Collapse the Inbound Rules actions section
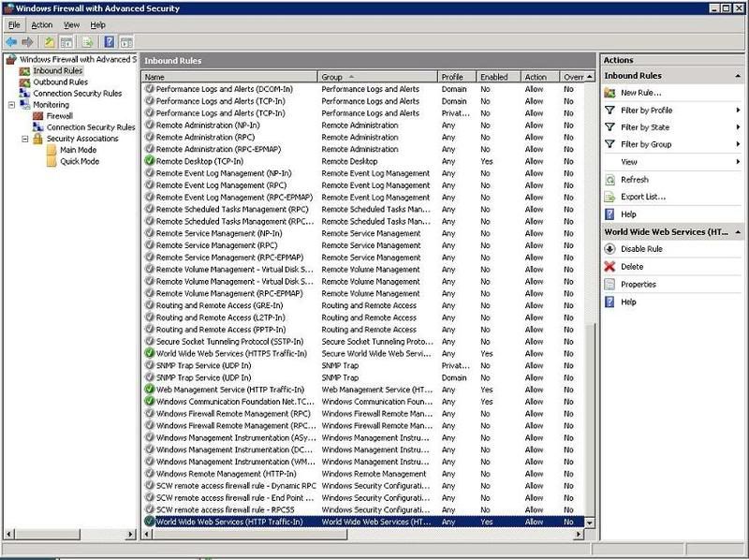 tap(738, 76)
